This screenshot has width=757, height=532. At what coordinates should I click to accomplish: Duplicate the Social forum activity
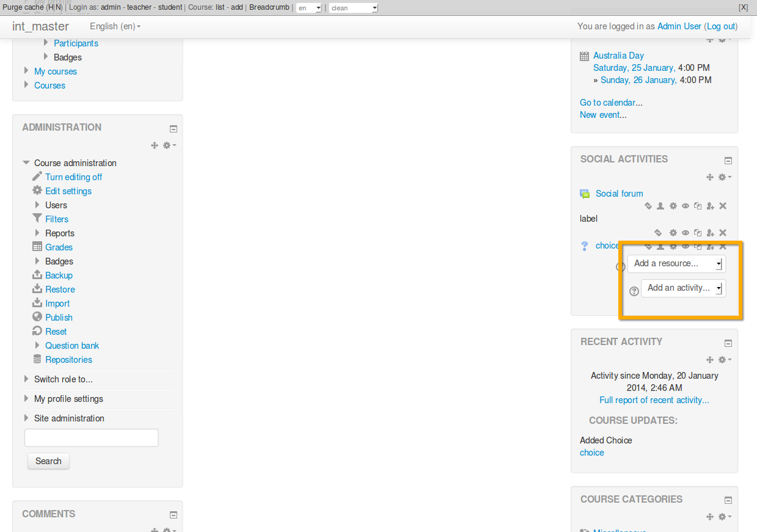pos(698,206)
